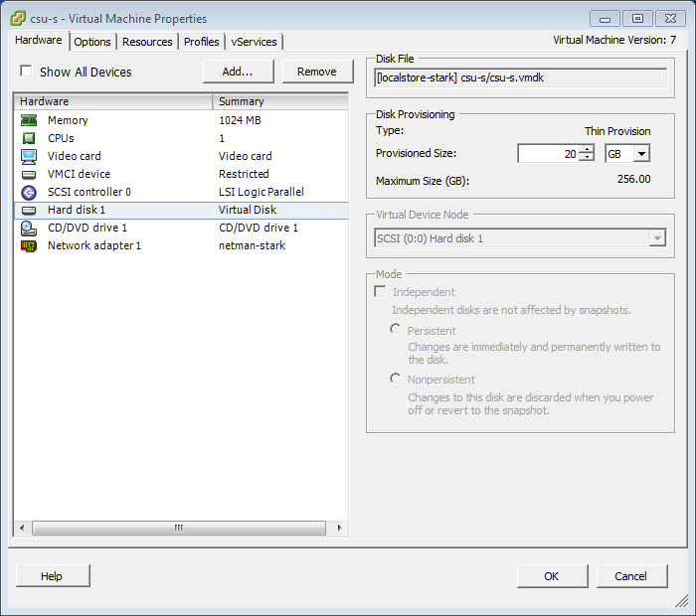The width and height of the screenshot is (696, 616).
Task: Expand the Virtual Device Node dropdown
Action: coord(655,238)
